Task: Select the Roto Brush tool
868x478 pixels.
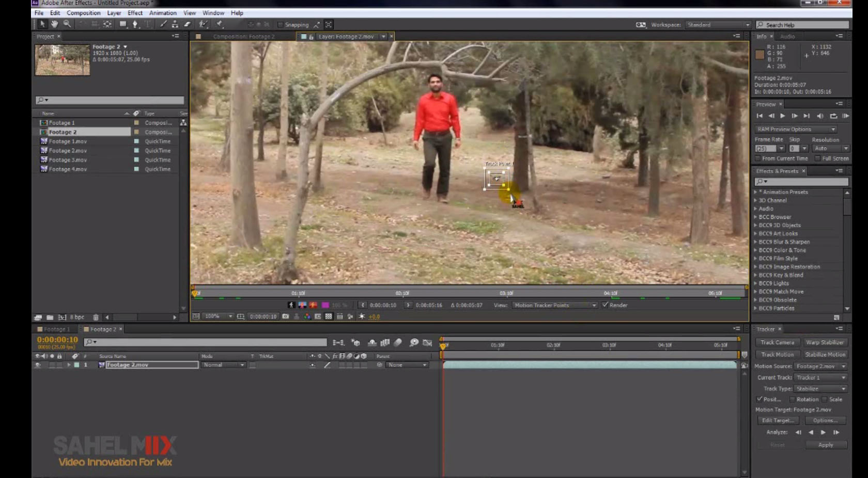Action: click(204, 24)
